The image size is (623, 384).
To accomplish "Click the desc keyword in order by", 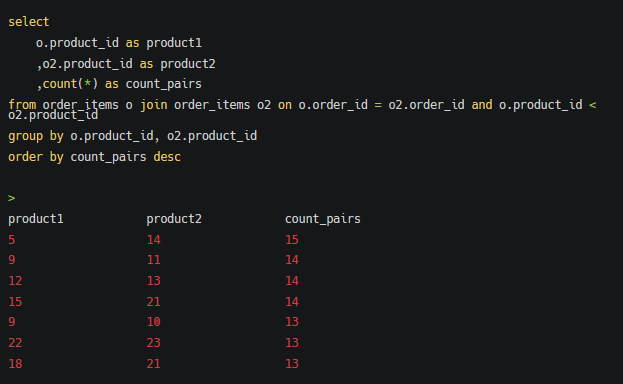I will pyautogui.click(x=167, y=157).
